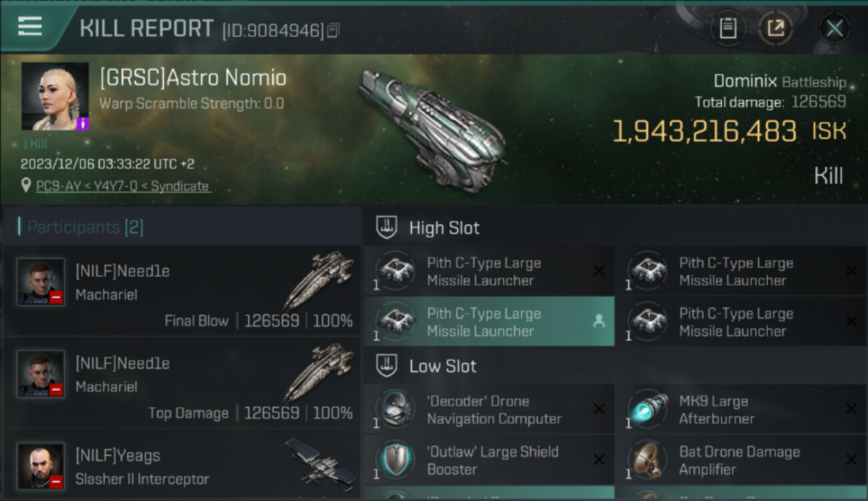Click the Slasher II Interceptor ship icon
This screenshot has height=501, width=868.
[319, 460]
